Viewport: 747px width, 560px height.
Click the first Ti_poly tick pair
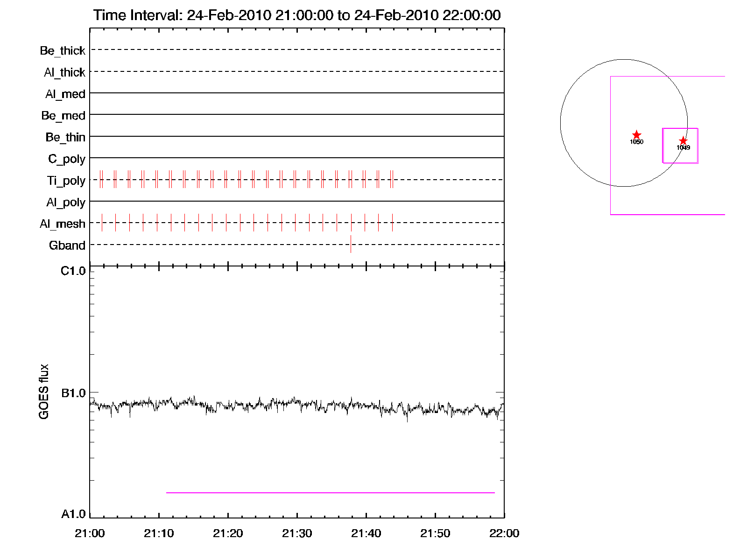coord(101,180)
